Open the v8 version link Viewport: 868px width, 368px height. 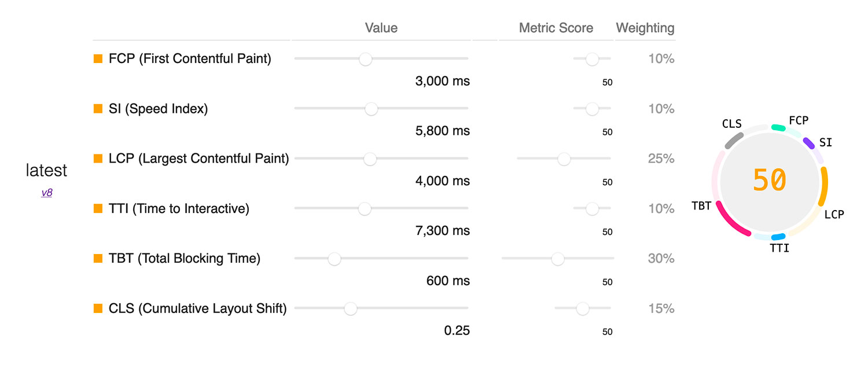pos(46,192)
